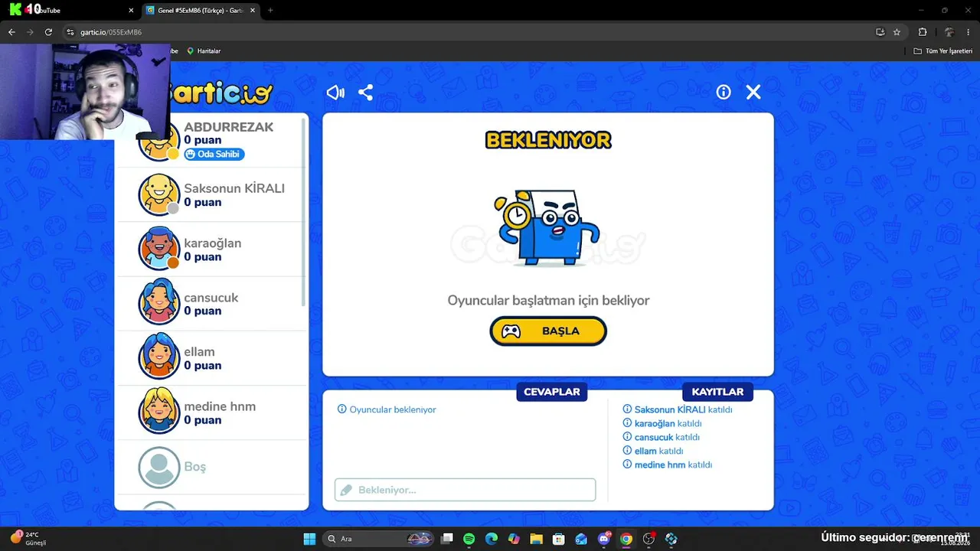Click 'Oyuncular başlatman için bekliyor' text

pos(548,301)
